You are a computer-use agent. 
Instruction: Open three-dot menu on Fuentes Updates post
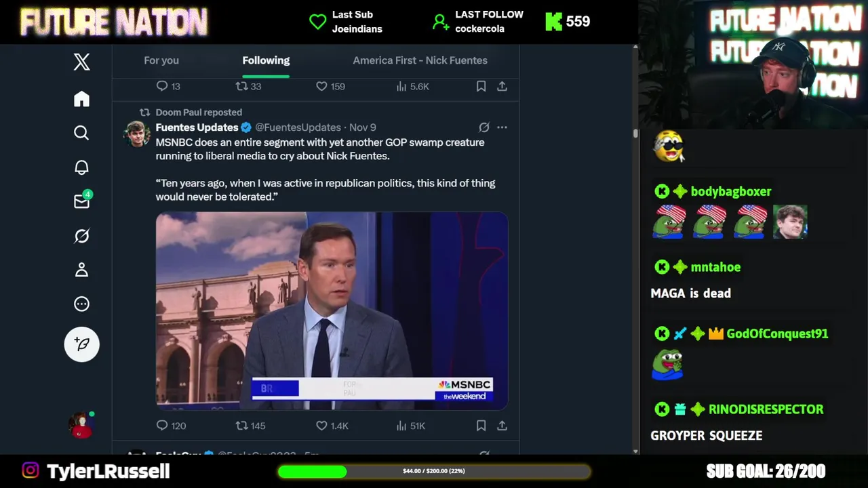click(502, 127)
